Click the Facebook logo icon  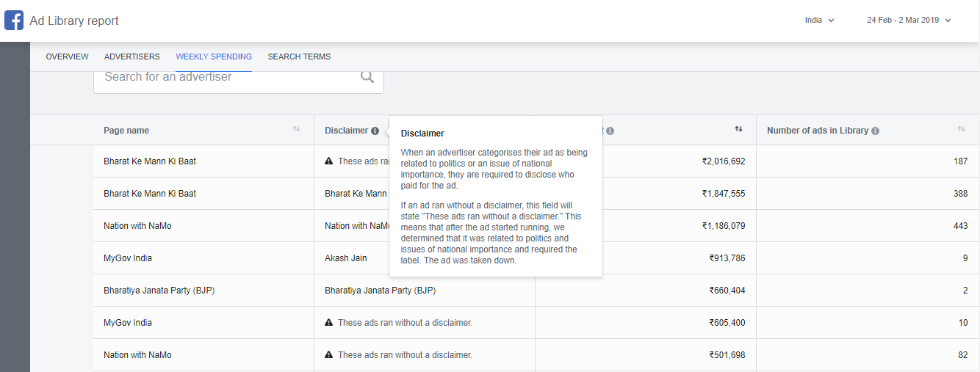tap(14, 21)
